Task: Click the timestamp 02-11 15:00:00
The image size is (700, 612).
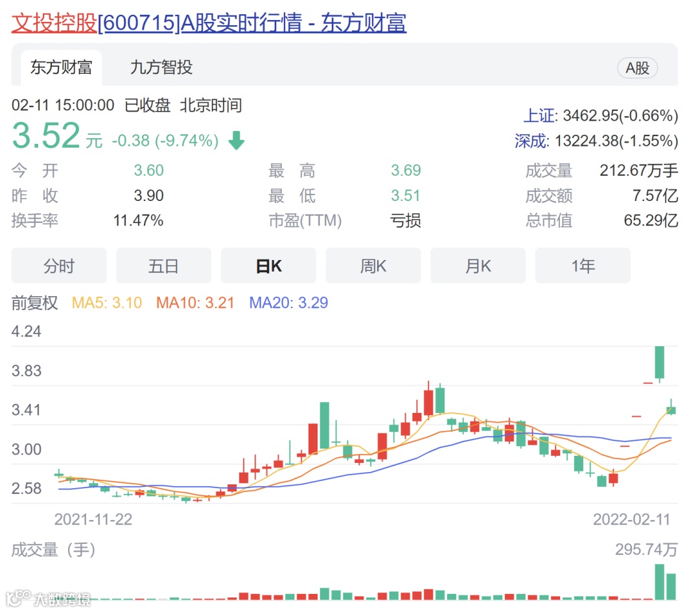Action: tap(63, 105)
